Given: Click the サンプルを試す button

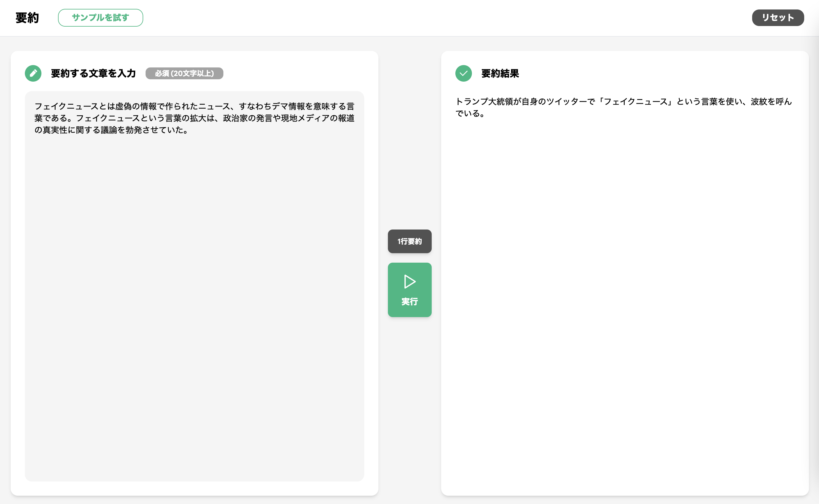Looking at the screenshot, I should tap(100, 18).
